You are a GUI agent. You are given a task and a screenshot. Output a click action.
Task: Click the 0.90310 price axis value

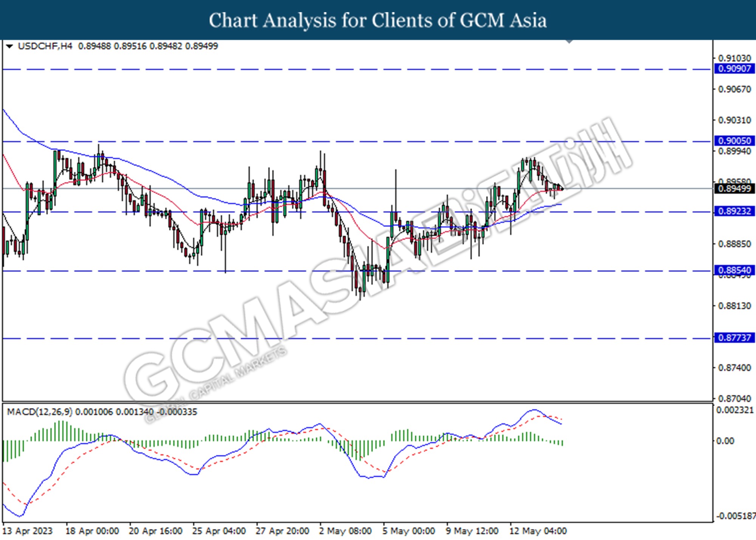734,120
